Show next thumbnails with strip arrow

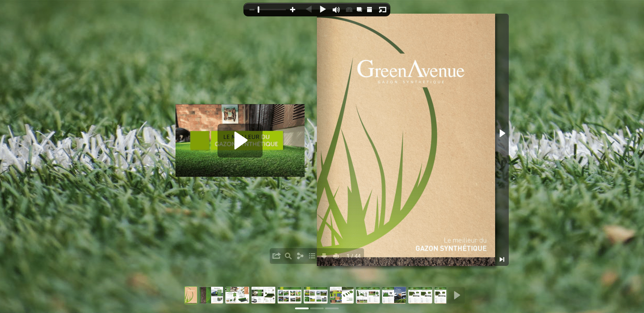[x=457, y=295]
